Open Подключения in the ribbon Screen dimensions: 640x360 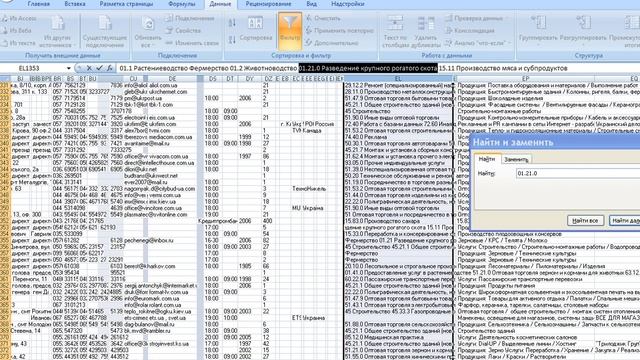[x=190, y=18]
